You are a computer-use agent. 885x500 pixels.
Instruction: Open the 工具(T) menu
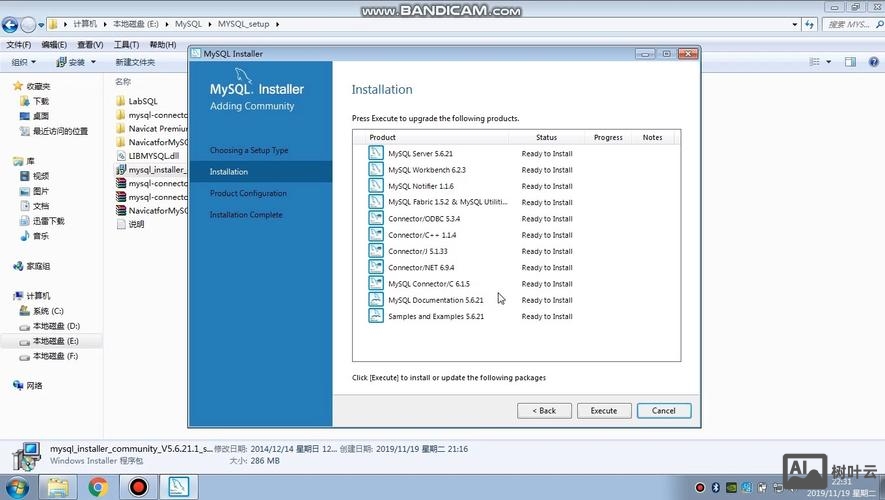click(126, 45)
